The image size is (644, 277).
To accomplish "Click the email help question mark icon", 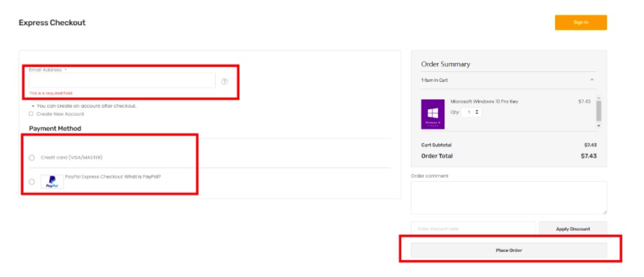I will point(224,81).
